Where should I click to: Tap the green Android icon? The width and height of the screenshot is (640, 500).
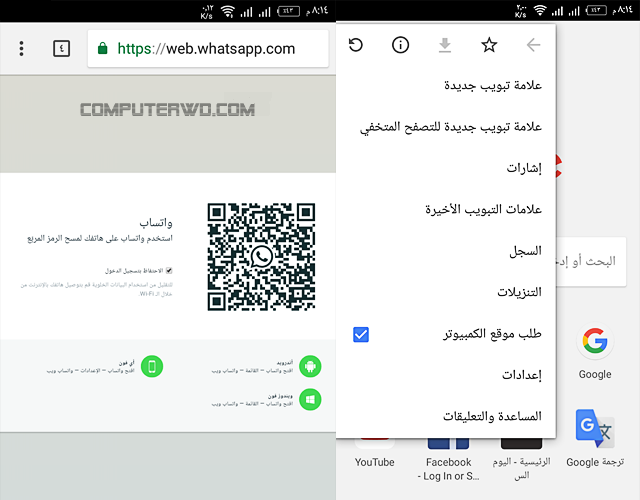(x=310, y=366)
